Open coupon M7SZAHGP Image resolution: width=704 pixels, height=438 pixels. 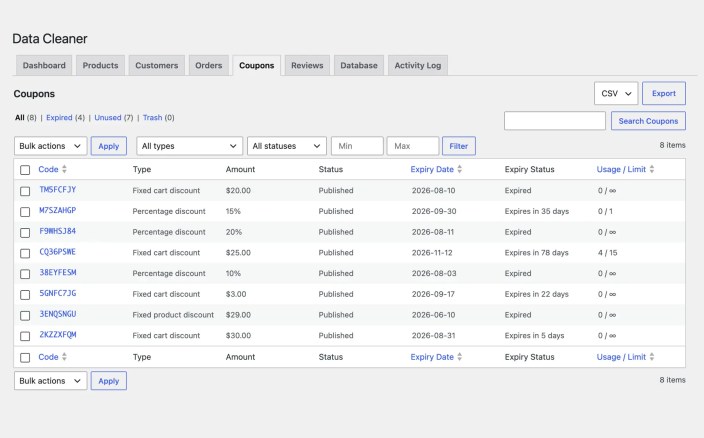(x=58, y=210)
